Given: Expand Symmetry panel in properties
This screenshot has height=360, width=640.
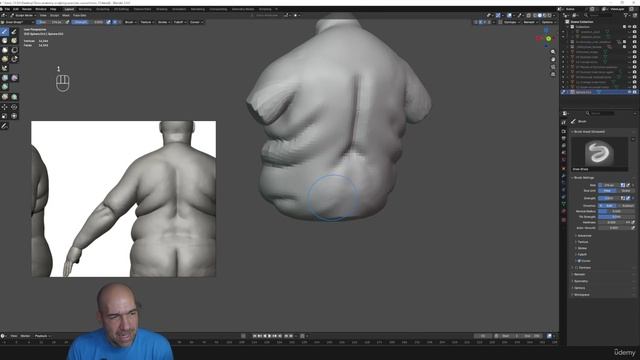Looking at the screenshot, I should click(x=581, y=281).
